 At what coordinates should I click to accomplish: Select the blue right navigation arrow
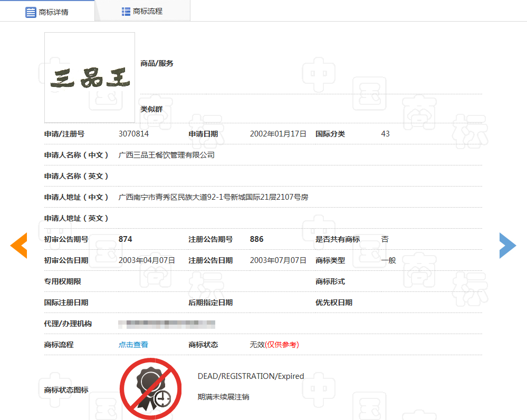(x=507, y=245)
